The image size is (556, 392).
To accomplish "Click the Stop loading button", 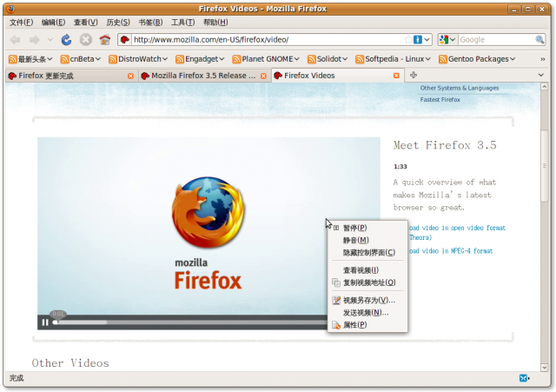I will [x=85, y=40].
